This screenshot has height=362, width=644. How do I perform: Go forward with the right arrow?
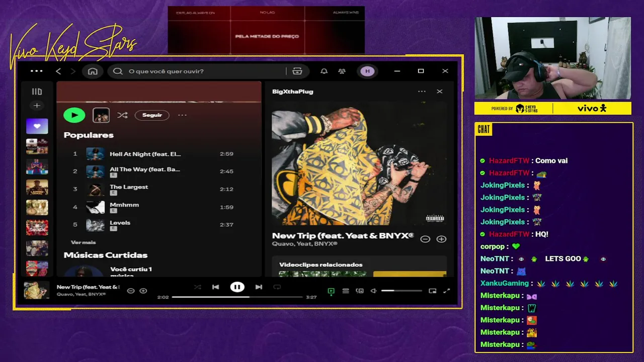73,71
